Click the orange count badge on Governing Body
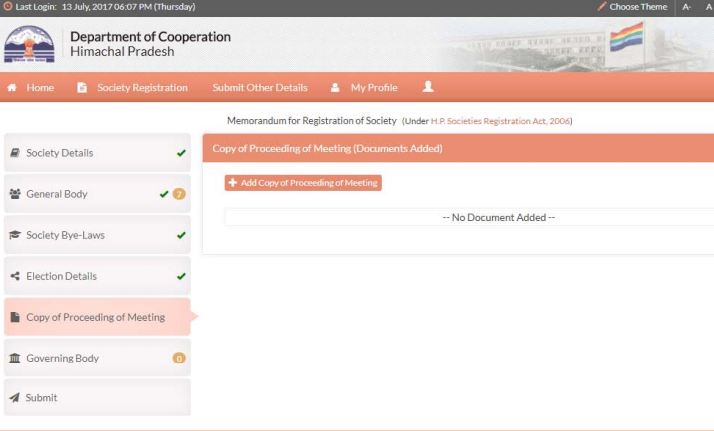 (x=180, y=357)
